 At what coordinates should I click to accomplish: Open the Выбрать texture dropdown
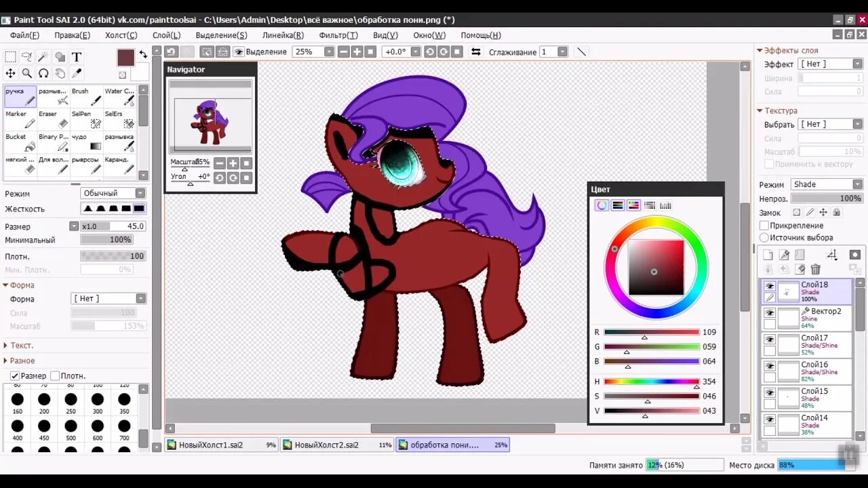(x=831, y=124)
